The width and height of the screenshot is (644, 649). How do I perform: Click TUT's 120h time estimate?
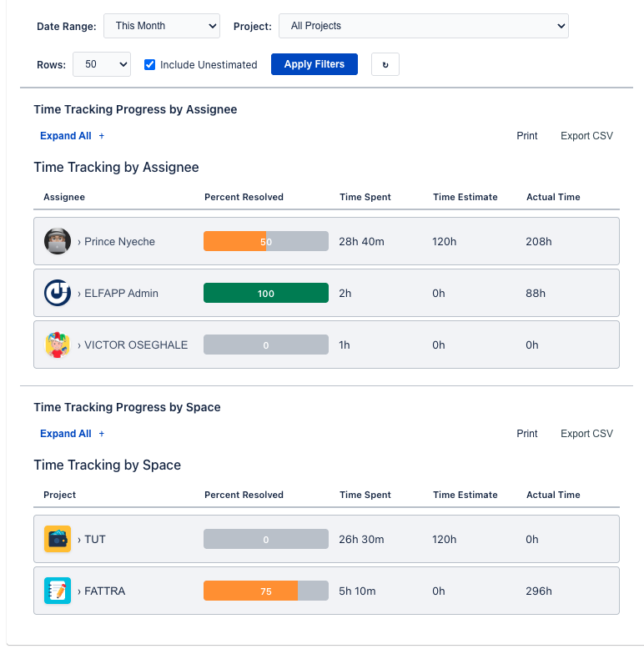coord(444,540)
